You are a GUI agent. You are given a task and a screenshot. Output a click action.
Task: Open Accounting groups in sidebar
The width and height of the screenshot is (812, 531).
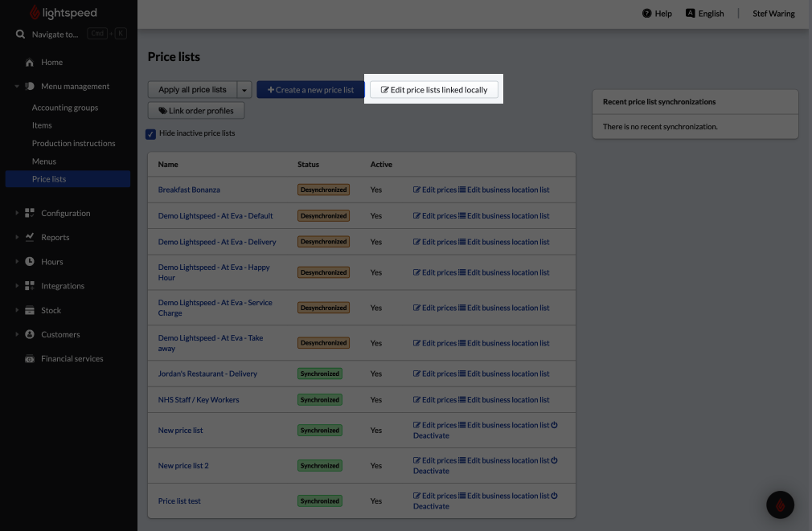tap(65, 107)
